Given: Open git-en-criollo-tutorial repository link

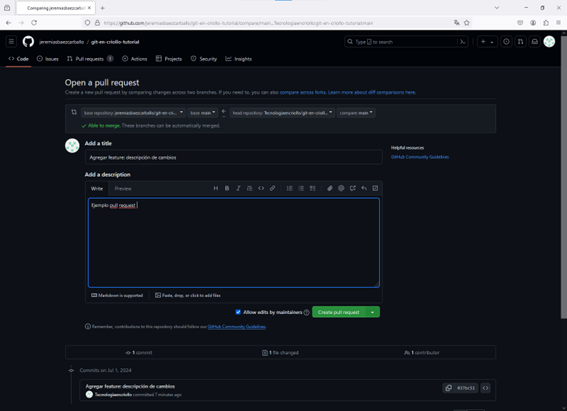Looking at the screenshot, I should (x=115, y=42).
